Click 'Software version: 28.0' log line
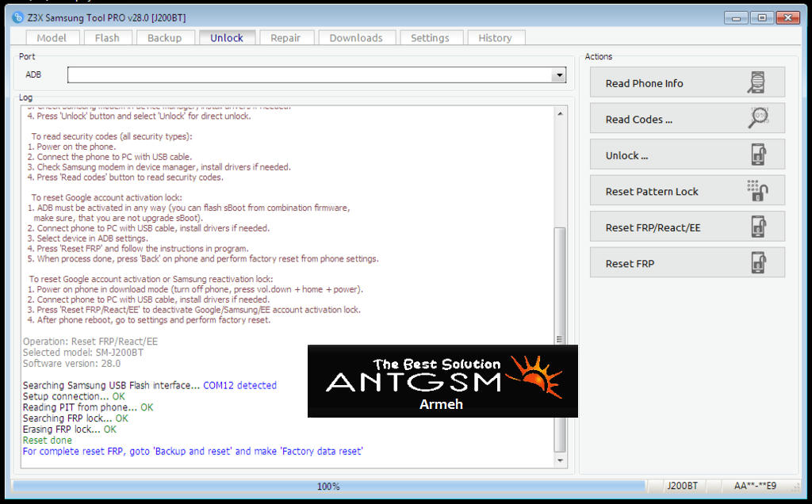This screenshot has height=504, width=812. 71,364
